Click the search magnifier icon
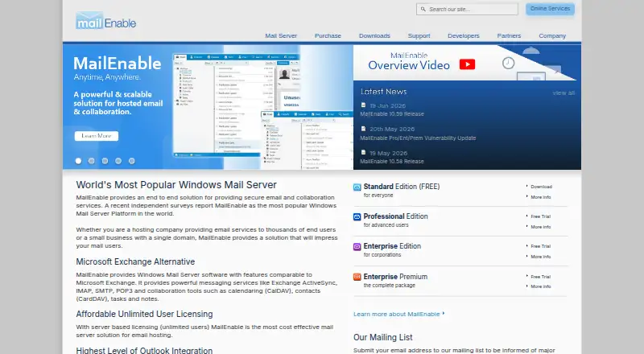 click(423, 9)
